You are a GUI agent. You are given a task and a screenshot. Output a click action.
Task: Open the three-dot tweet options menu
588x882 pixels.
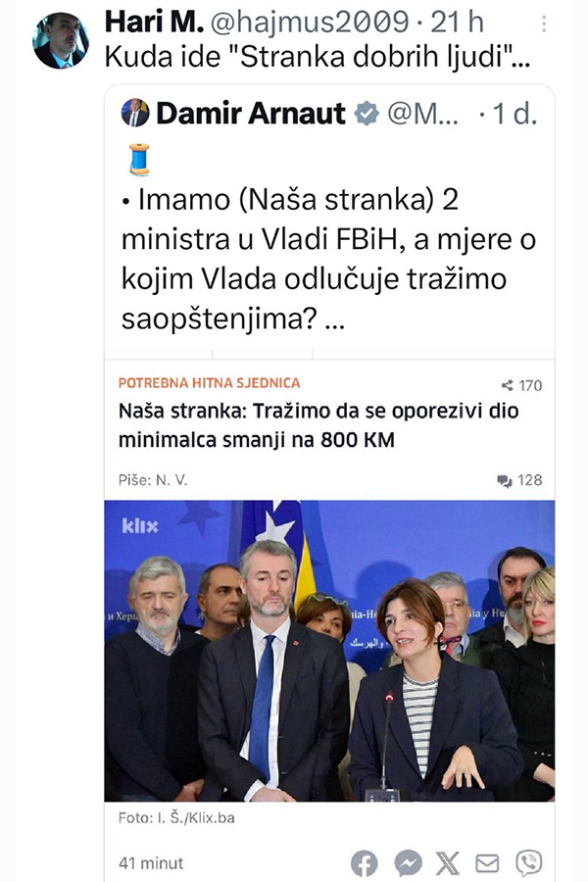(x=544, y=24)
